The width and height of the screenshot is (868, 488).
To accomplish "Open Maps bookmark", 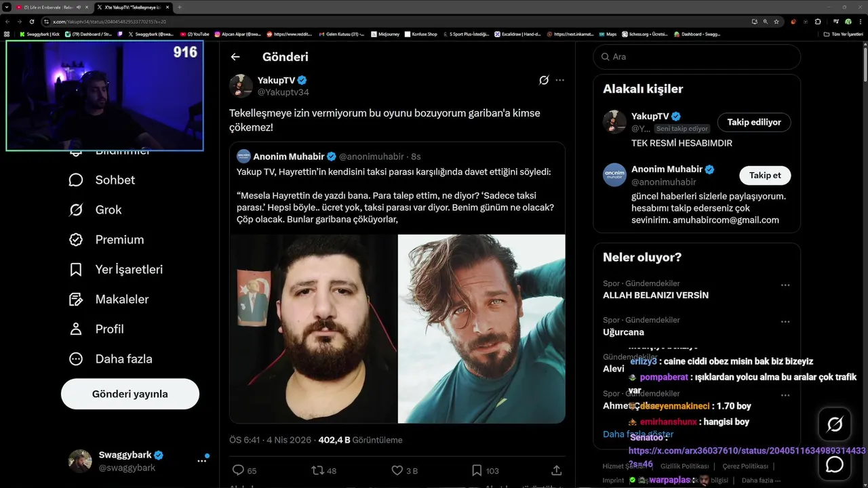I will [607, 34].
